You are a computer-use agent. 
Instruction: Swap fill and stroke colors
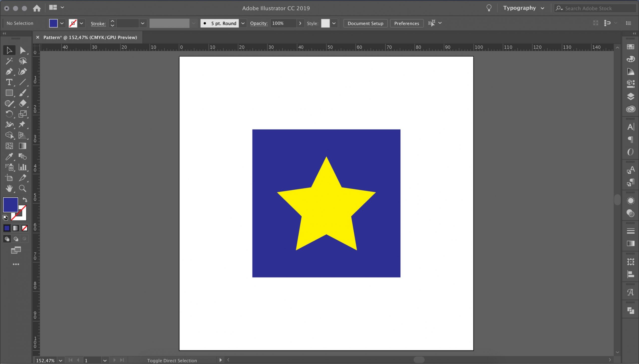25,200
